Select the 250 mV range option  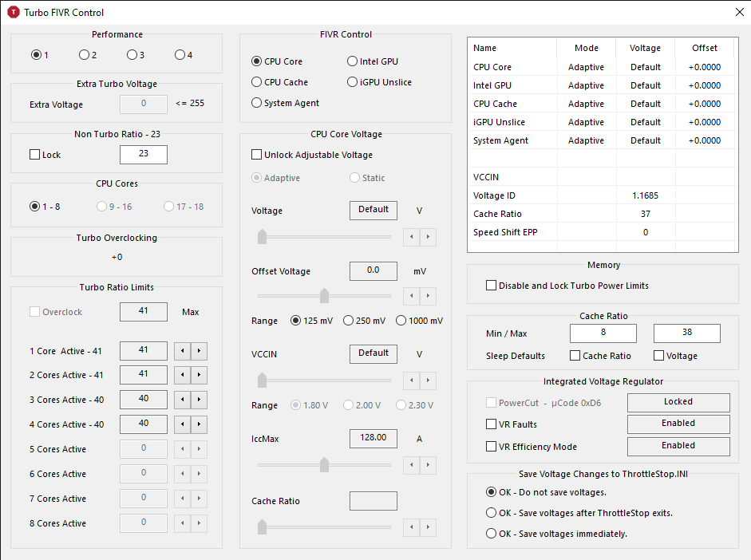[348, 321]
